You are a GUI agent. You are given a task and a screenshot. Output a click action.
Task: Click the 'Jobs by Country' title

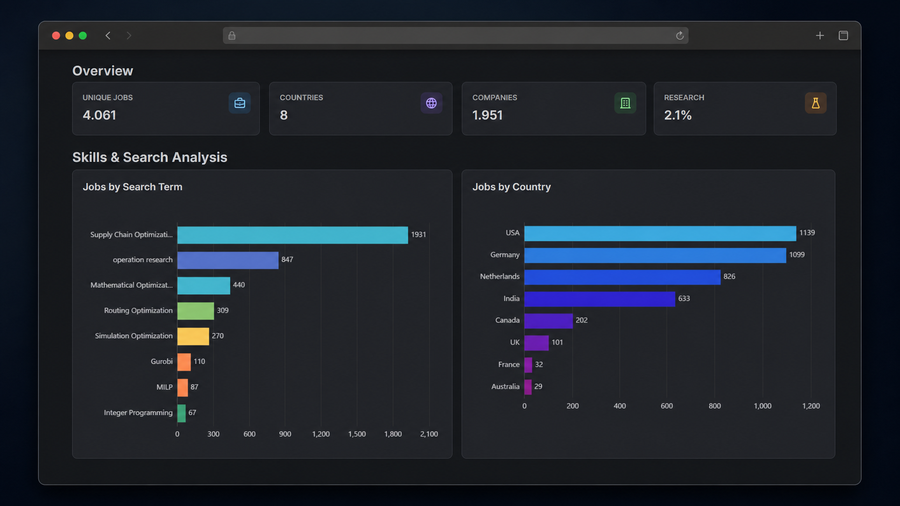[511, 187]
